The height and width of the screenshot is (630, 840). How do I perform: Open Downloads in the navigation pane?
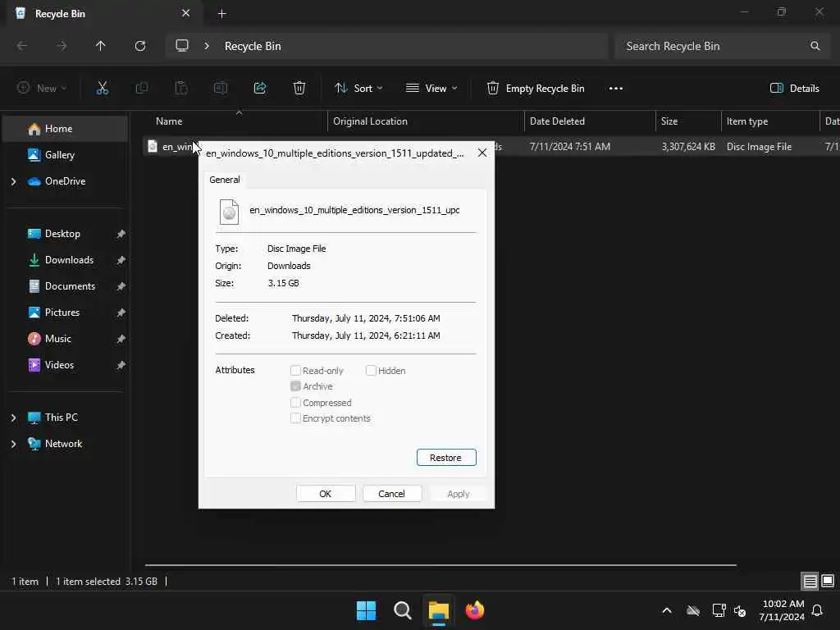click(66, 260)
